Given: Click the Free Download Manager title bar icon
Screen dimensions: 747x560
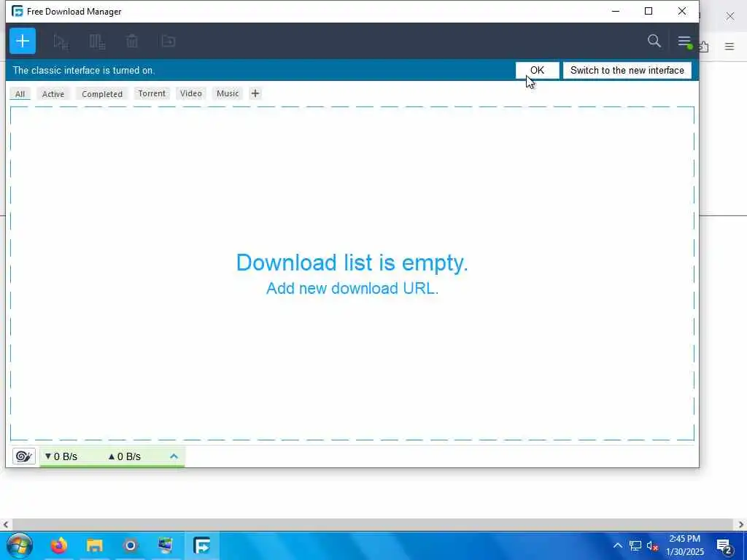Looking at the screenshot, I should click(x=18, y=11).
